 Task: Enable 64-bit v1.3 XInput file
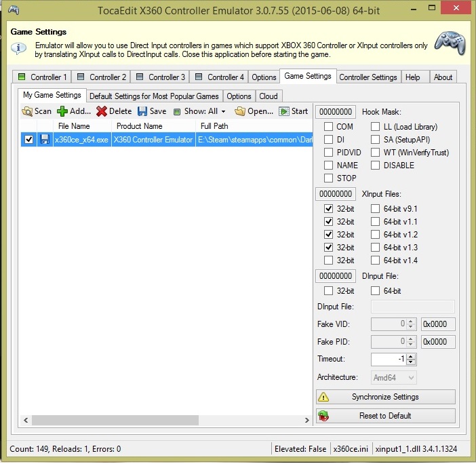click(375, 247)
